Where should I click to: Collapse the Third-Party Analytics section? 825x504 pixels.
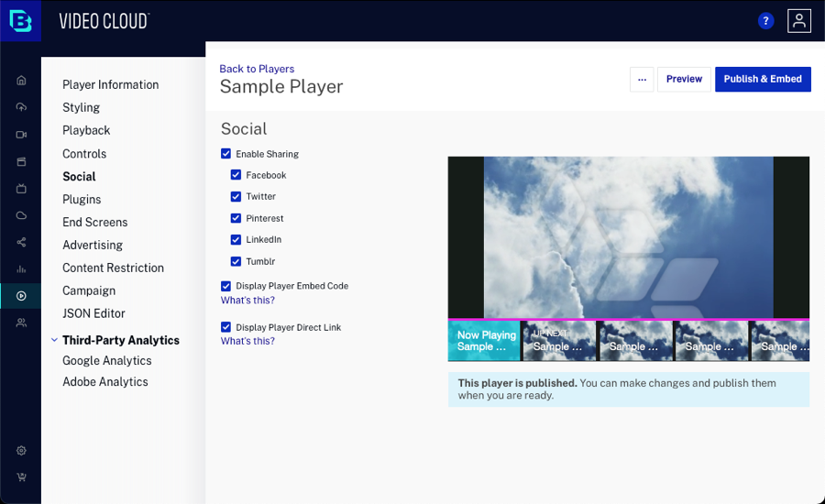[54, 340]
